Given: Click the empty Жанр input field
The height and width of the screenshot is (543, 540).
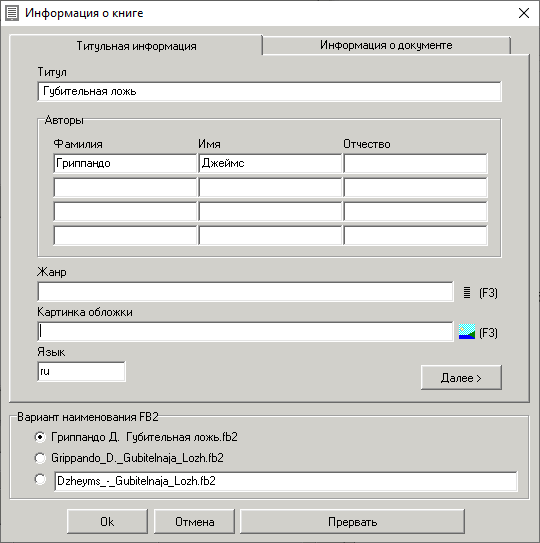Looking at the screenshot, I should (x=245, y=292).
